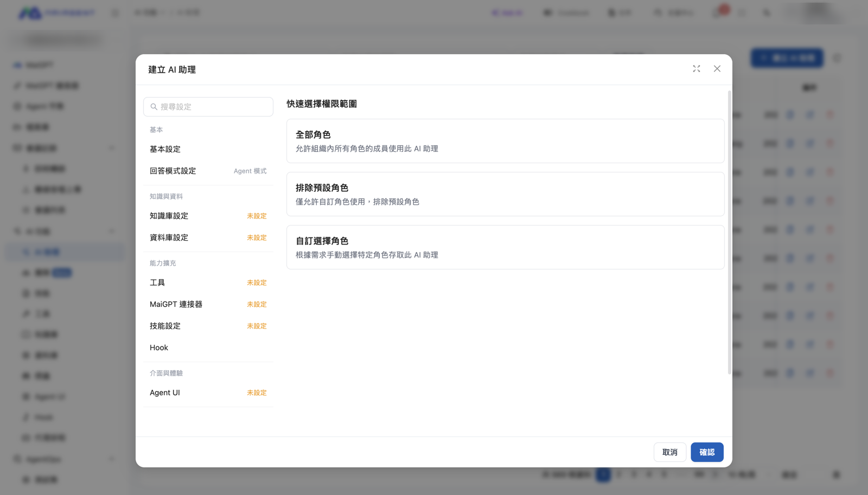Viewport: 868px width, 495px height.
Task: Click the 確認 button
Action: [x=707, y=452]
